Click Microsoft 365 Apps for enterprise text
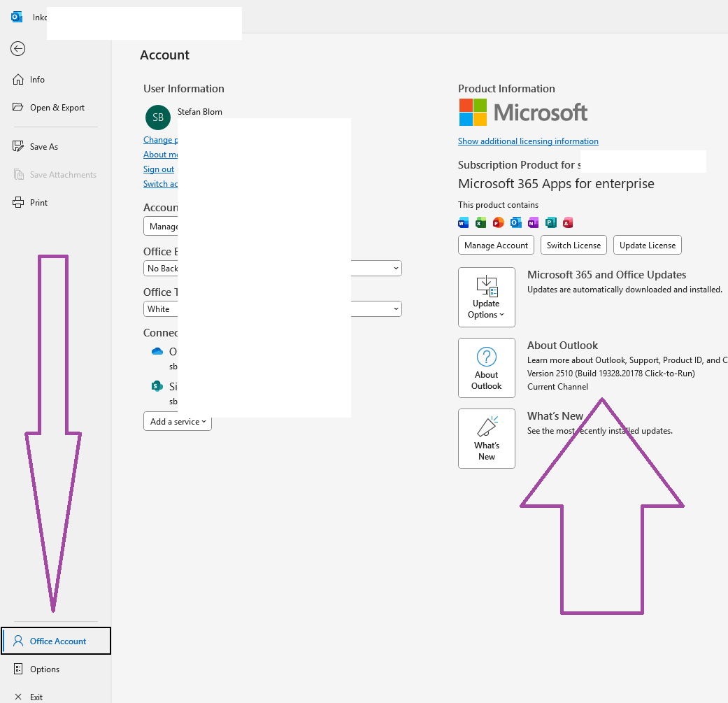 [556, 184]
